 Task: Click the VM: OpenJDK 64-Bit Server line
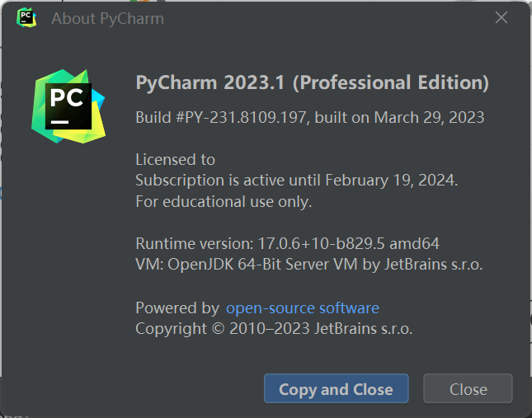[309, 265]
